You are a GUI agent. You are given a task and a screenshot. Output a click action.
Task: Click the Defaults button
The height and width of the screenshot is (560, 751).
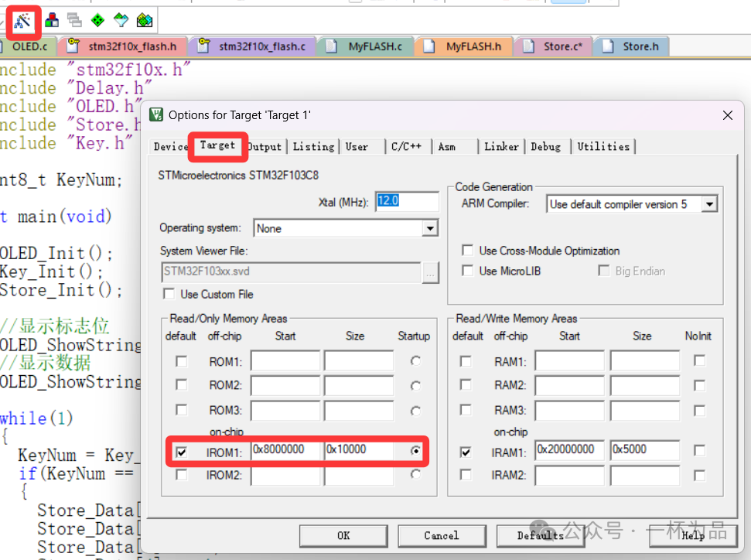pyautogui.click(x=540, y=535)
